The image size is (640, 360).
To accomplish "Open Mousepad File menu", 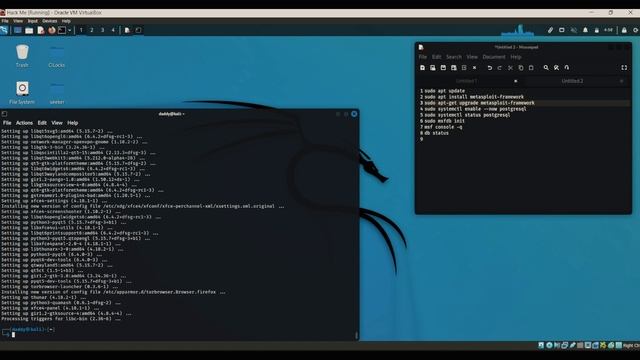I will click(422, 57).
